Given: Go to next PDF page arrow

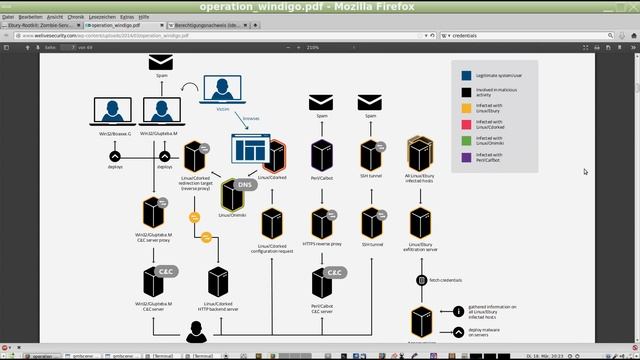Looking at the screenshot, I should point(38,47).
